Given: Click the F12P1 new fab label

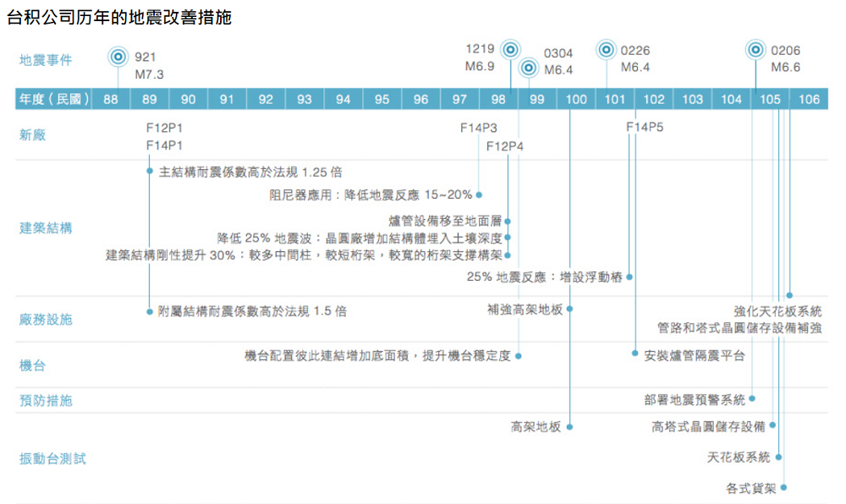Looking at the screenshot, I should click(165, 128).
